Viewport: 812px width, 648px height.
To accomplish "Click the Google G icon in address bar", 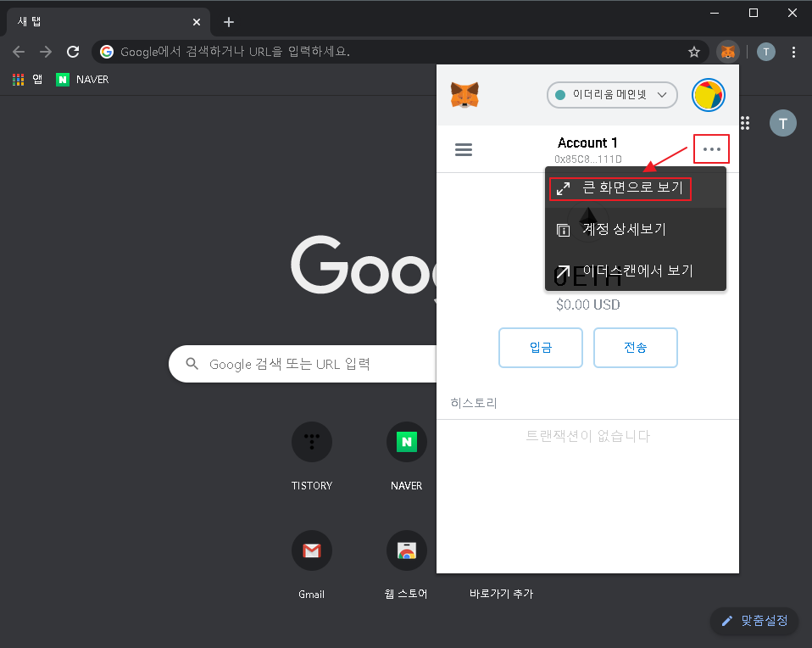I will [x=107, y=52].
